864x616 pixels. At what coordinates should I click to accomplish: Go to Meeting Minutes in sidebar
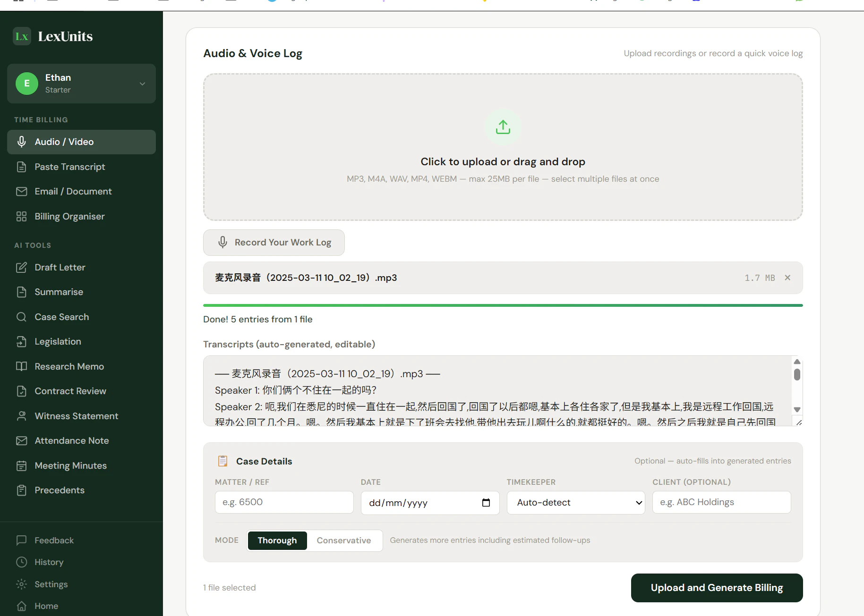tap(70, 465)
